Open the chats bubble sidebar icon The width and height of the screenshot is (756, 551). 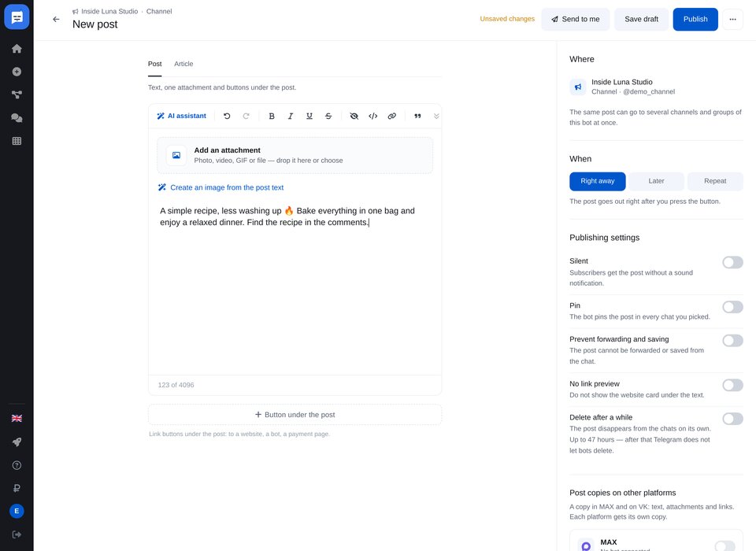[x=17, y=118]
